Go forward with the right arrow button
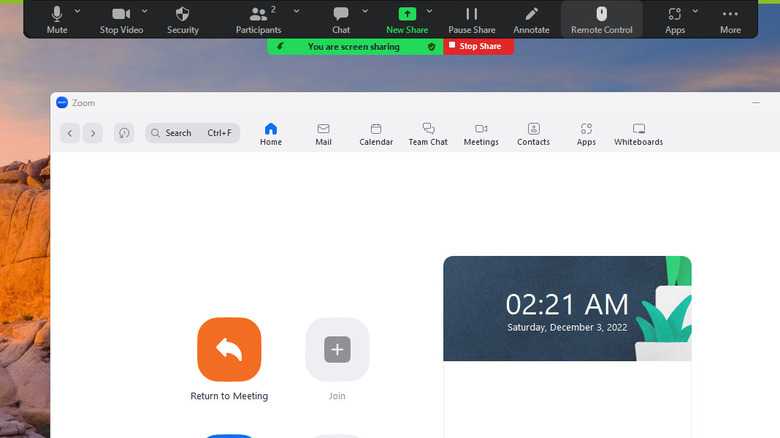The width and height of the screenshot is (780, 438). [93, 133]
